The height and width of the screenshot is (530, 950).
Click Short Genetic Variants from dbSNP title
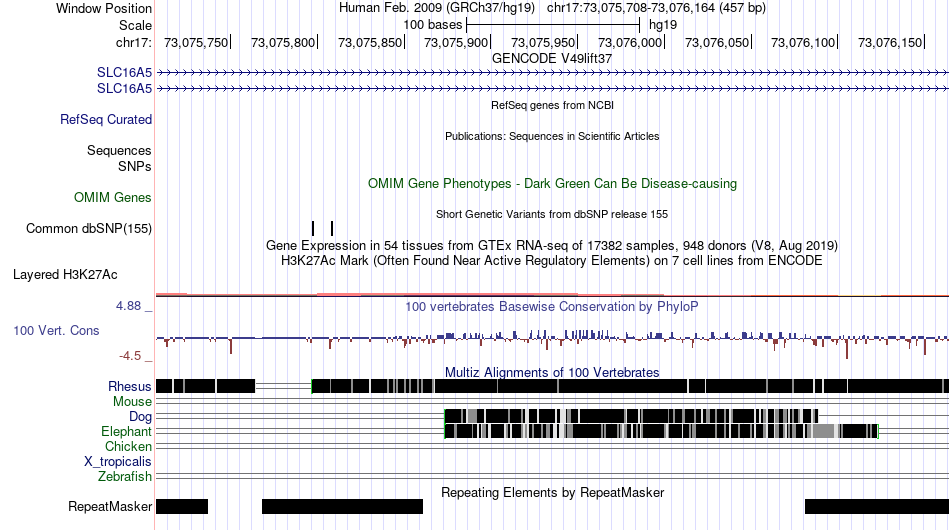click(x=552, y=214)
